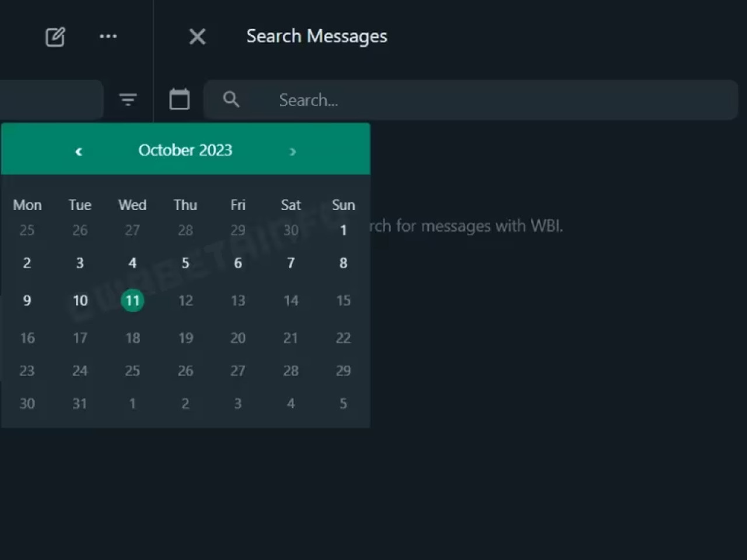Click October 15 in the calendar
Image resolution: width=747 pixels, height=560 pixels.
tap(343, 300)
